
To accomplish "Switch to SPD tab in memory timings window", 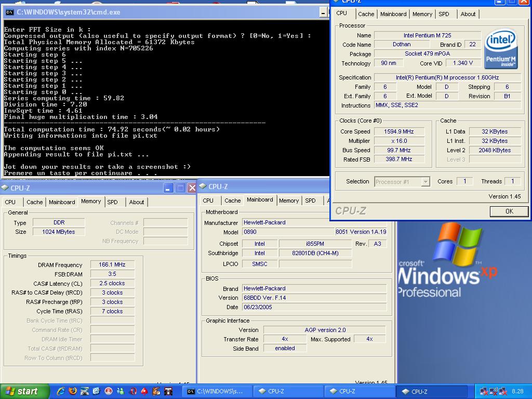I will [112, 202].
